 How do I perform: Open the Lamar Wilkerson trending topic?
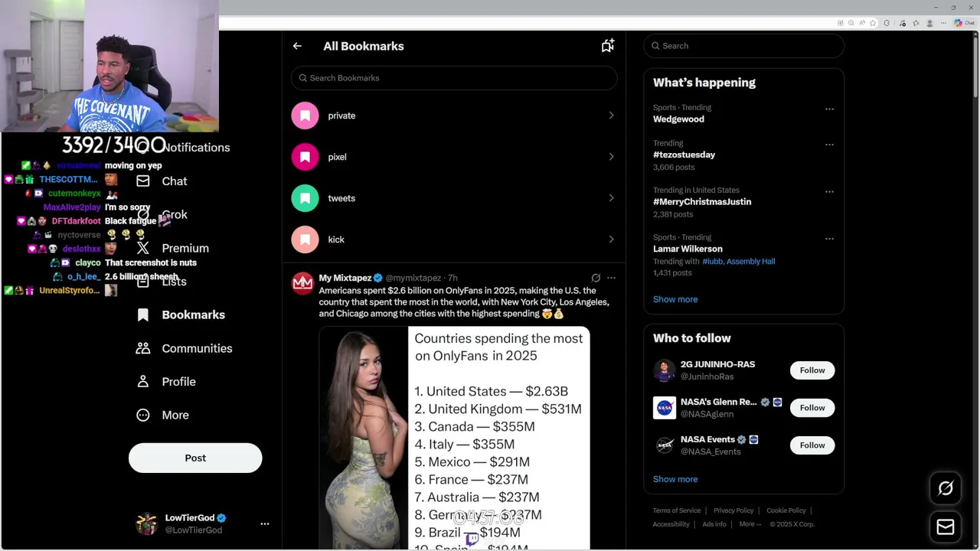point(688,249)
